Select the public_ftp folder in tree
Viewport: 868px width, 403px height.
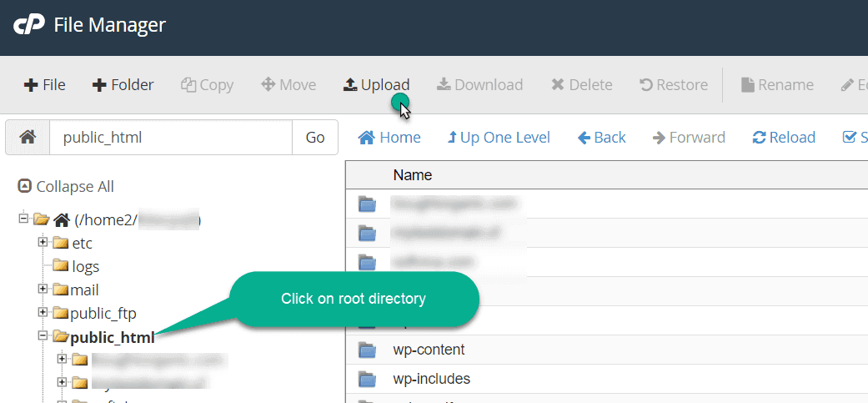(95, 314)
